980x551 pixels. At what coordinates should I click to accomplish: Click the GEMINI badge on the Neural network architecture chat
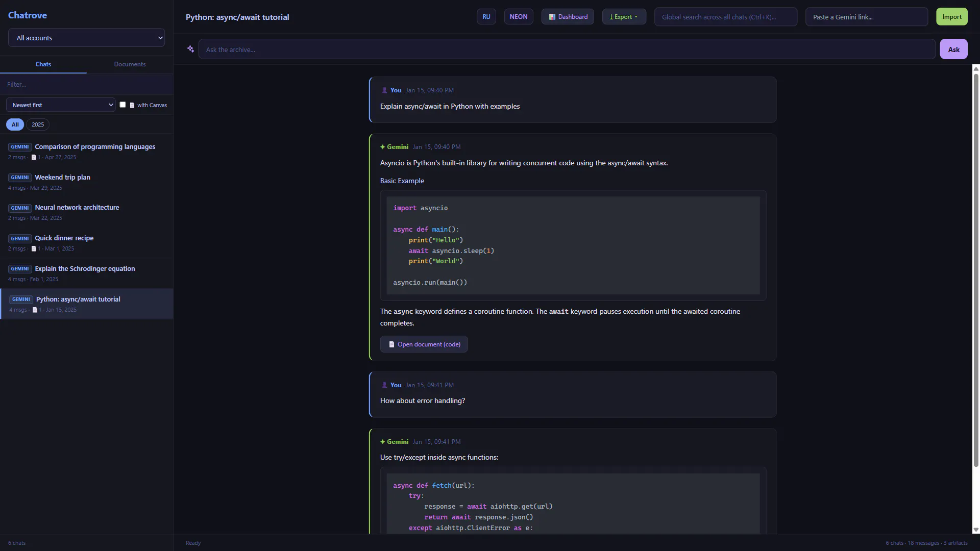(20, 208)
